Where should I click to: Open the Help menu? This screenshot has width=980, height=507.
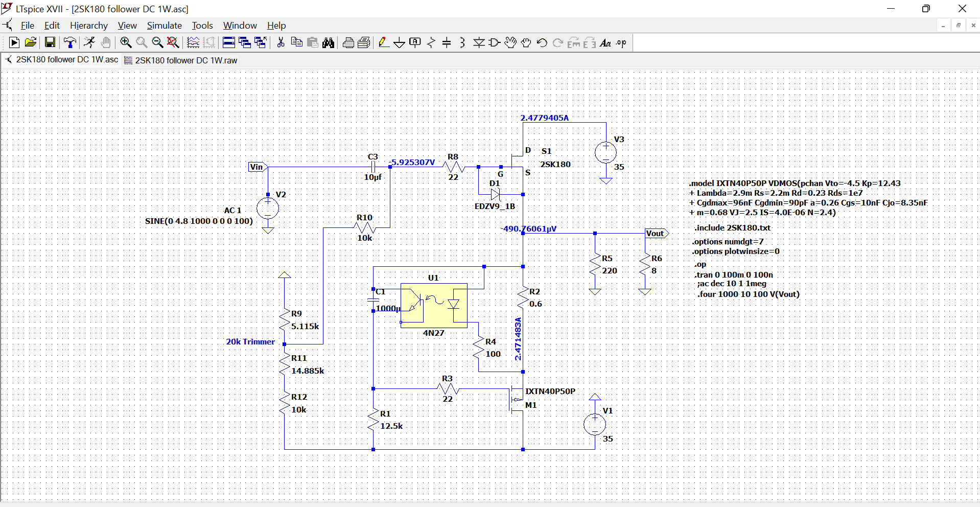(276, 26)
